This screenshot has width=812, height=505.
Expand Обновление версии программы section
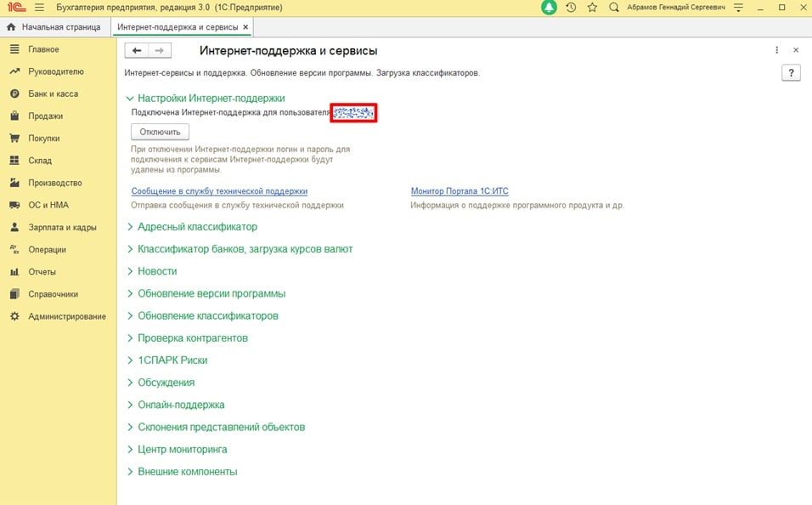coord(211,293)
